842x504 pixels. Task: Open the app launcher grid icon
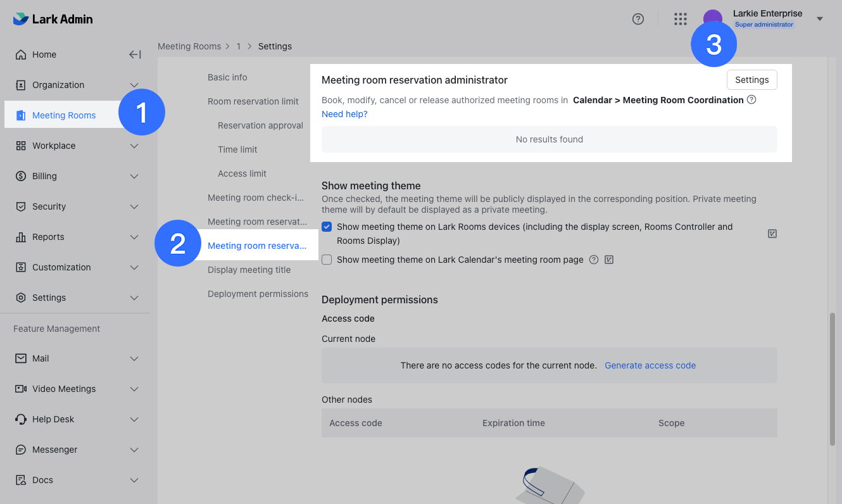point(681,19)
